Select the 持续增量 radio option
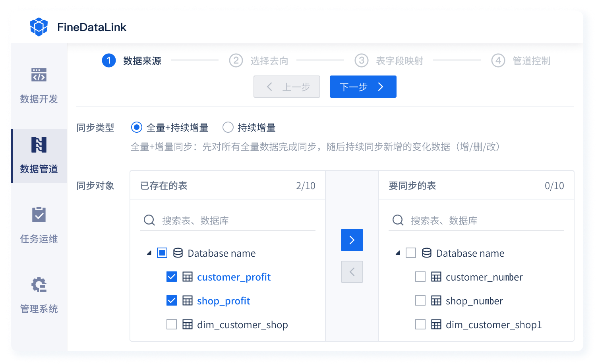Viewport: 596px width, 364px height. [x=228, y=127]
